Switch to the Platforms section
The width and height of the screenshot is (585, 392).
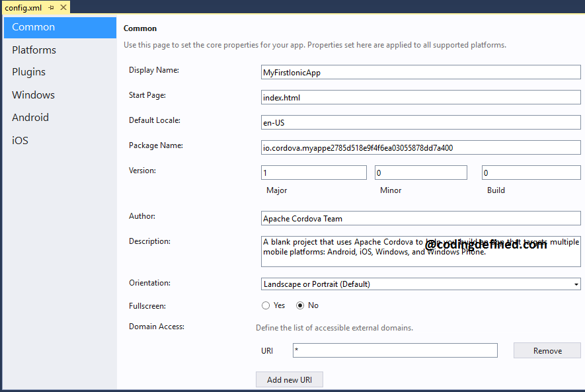tap(34, 50)
